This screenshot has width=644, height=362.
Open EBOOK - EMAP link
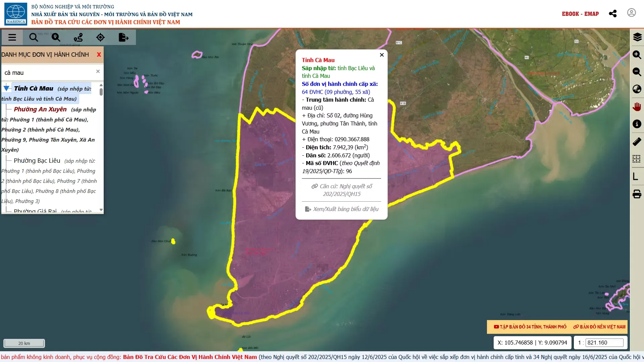[580, 14]
